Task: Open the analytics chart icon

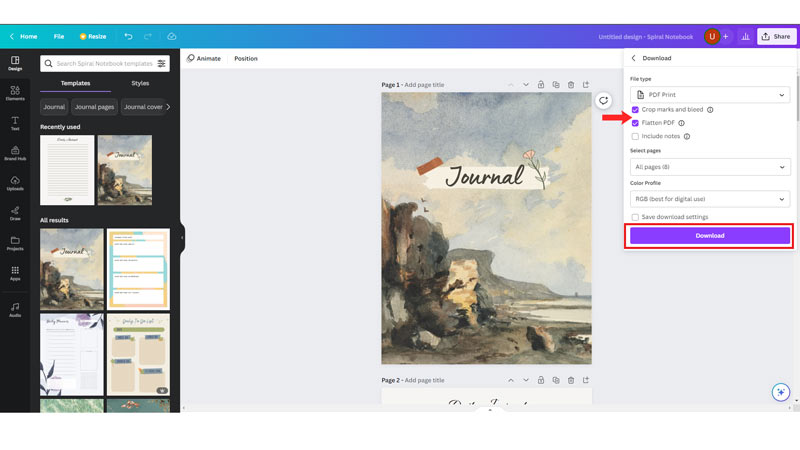Action: pyautogui.click(x=745, y=36)
